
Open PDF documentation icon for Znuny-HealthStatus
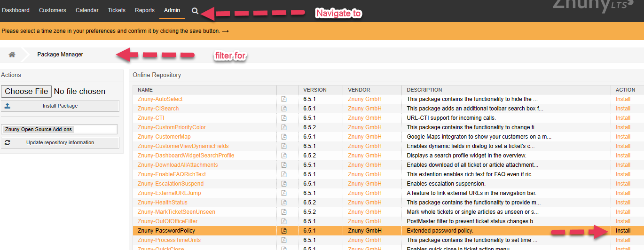[284, 203]
